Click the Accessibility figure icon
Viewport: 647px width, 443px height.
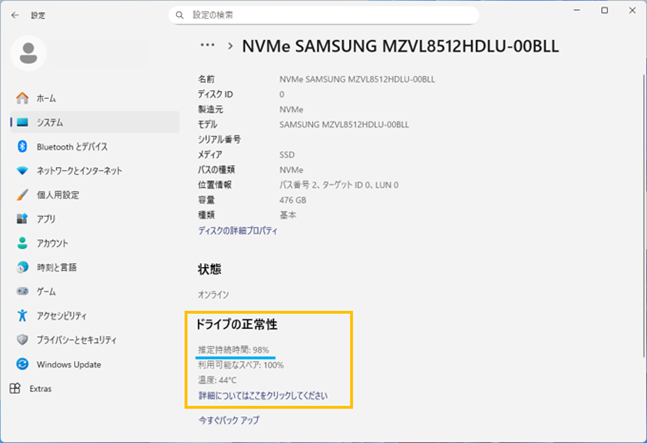pyautogui.click(x=22, y=316)
